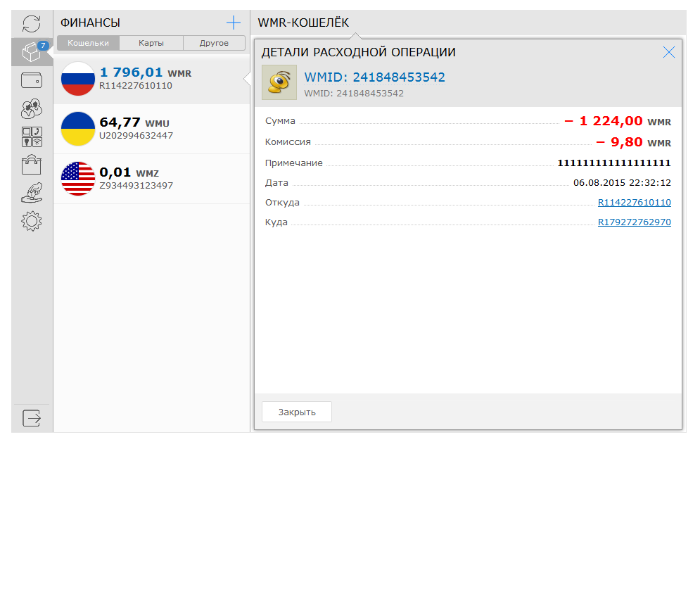The image size is (700, 594).
Task: Open the WMID: 241848453542 blue link
Action: click(x=374, y=77)
